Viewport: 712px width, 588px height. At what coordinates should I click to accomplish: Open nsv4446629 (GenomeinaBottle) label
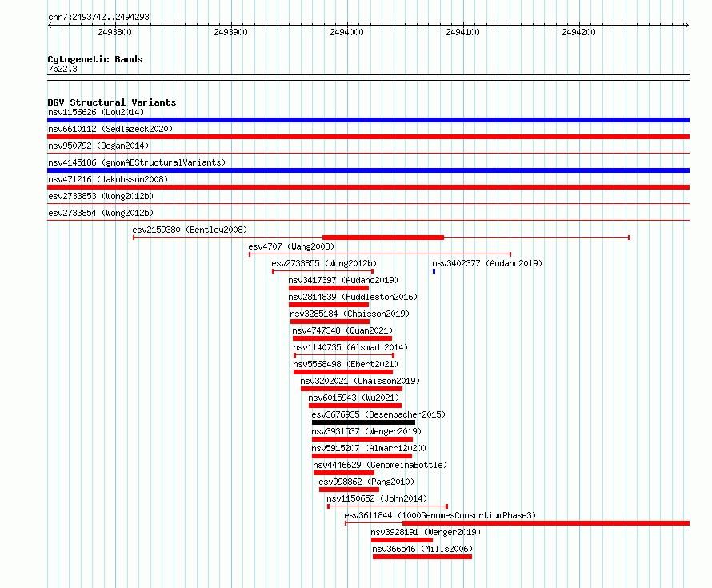coord(380,465)
